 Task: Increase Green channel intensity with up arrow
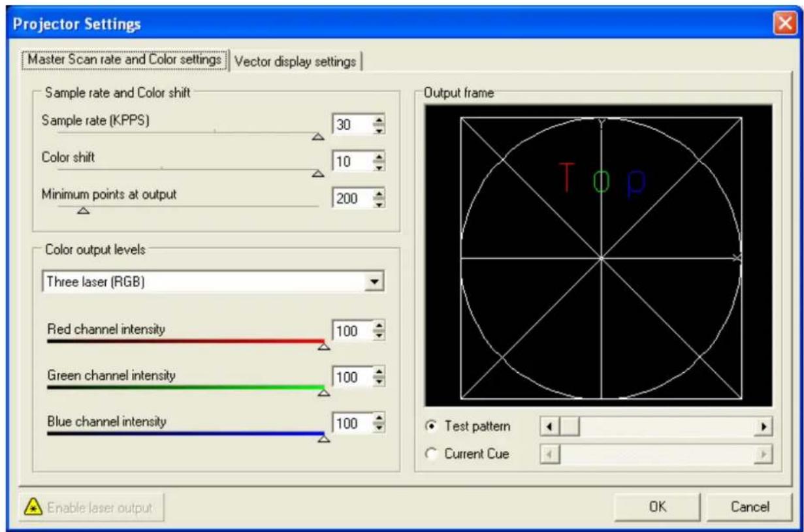click(x=379, y=372)
